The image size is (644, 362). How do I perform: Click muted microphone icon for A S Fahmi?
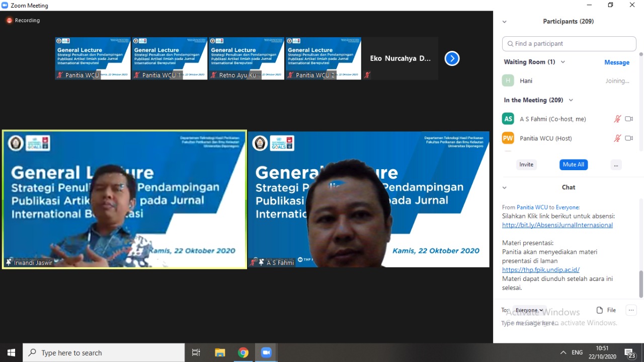pyautogui.click(x=617, y=119)
